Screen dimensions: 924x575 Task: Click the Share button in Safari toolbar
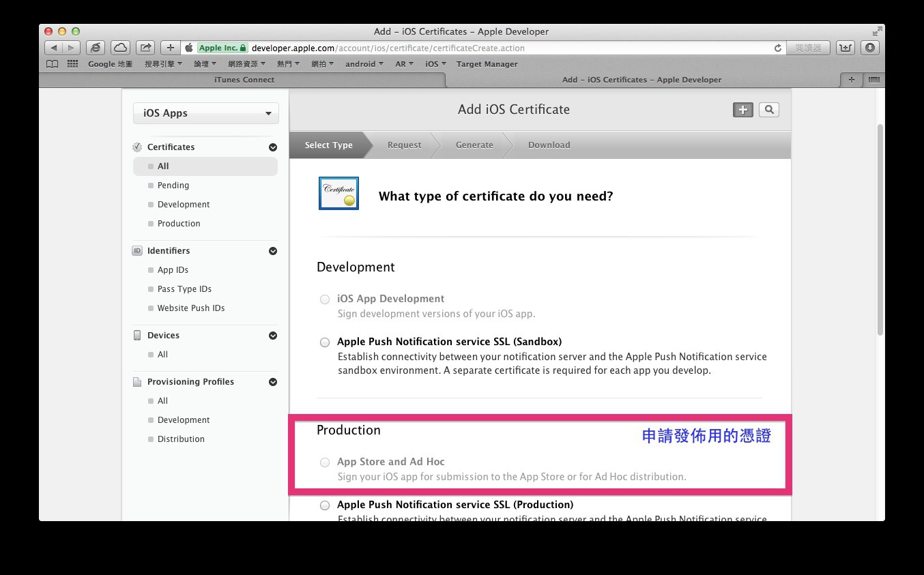tap(145, 48)
